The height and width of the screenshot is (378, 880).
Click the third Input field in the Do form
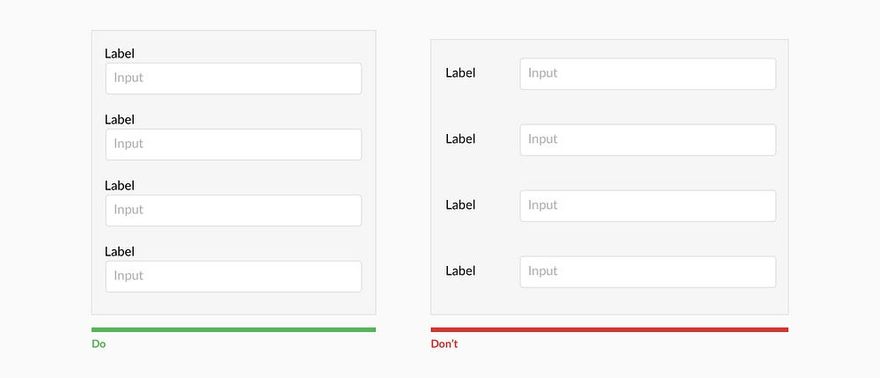233,210
